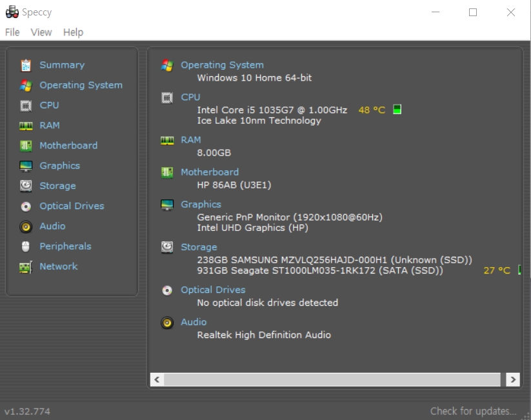Click the 8.00GB RAM value

point(214,153)
